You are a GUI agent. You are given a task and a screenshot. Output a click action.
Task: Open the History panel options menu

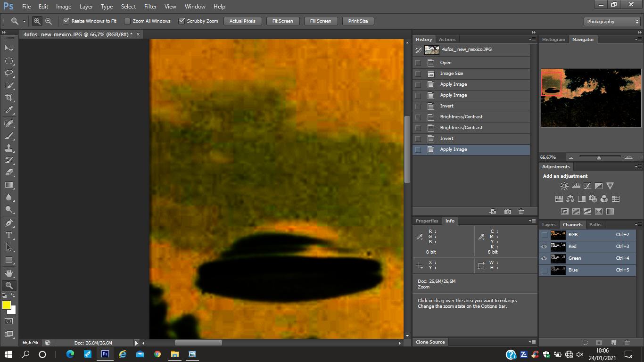(x=532, y=40)
